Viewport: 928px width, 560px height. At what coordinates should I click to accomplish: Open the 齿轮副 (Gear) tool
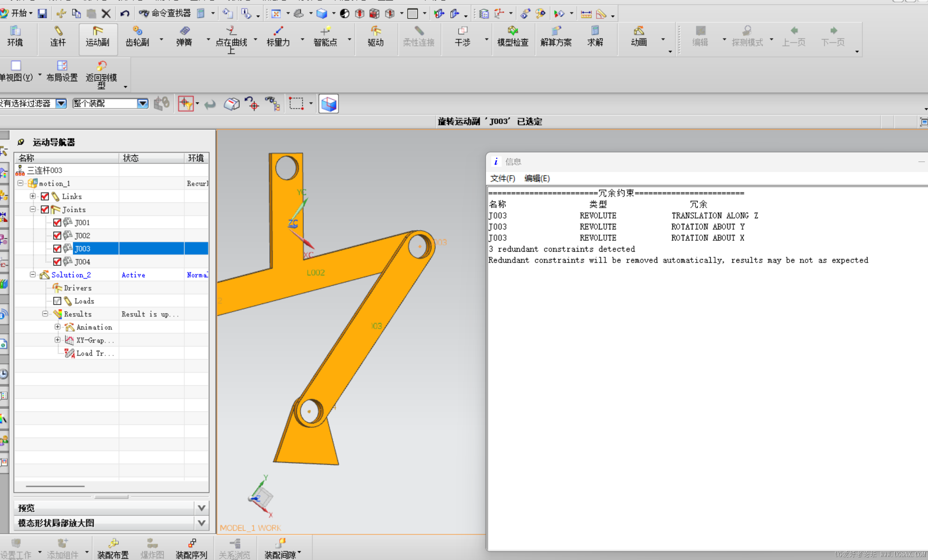(137, 36)
